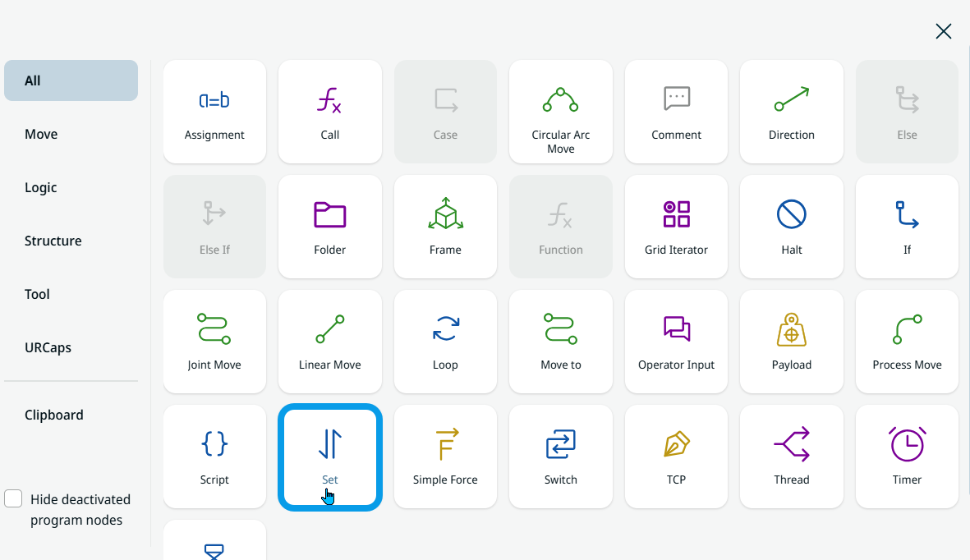The image size is (970, 560).
Task: Add a Timer node
Action: (907, 457)
